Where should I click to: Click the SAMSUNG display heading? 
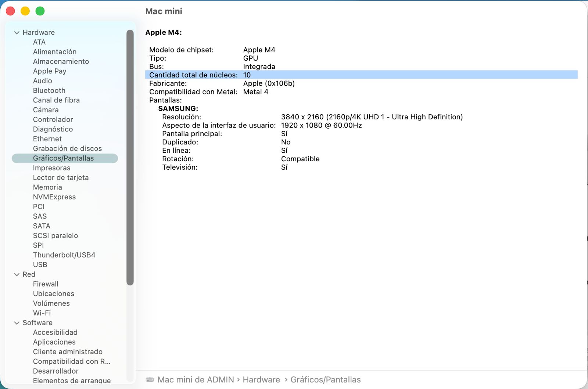(x=178, y=108)
